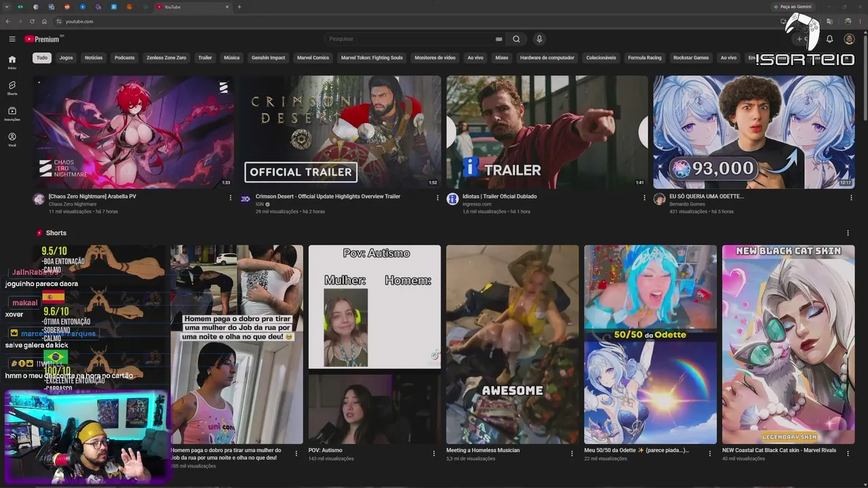Choose the Música filter chip

click(232, 58)
